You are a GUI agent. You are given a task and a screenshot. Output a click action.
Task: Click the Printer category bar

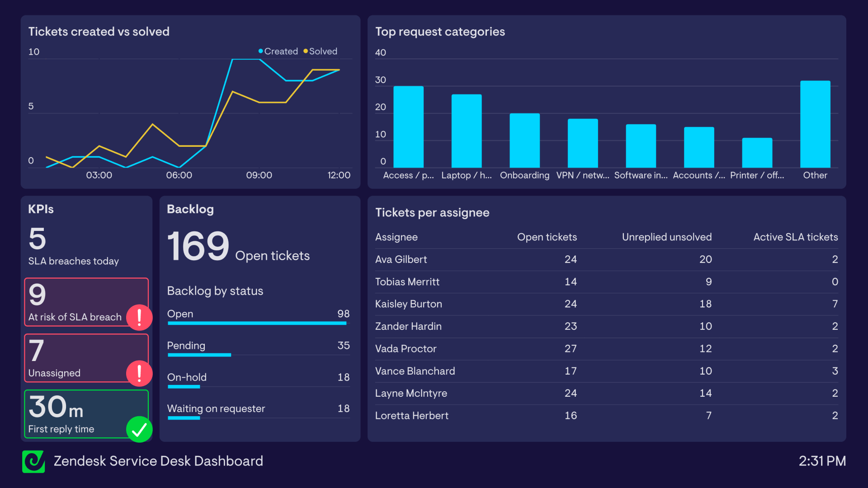point(757,153)
